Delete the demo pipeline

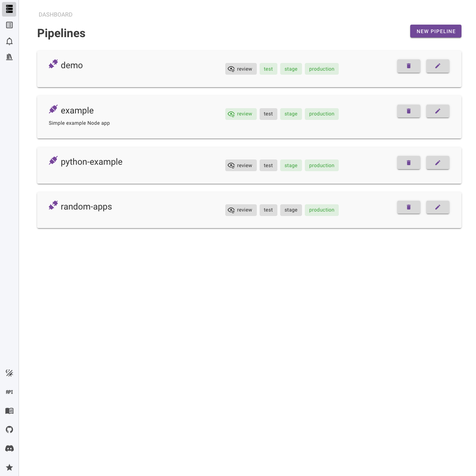[409, 66]
